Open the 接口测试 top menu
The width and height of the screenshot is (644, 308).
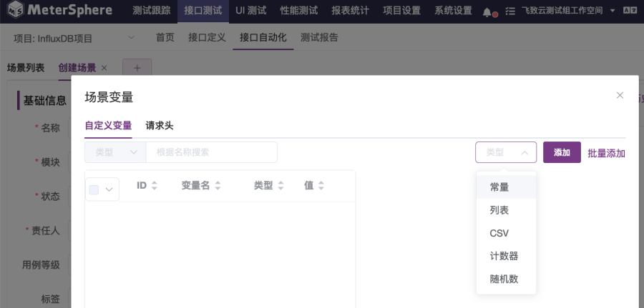click(x=203, y=11)
